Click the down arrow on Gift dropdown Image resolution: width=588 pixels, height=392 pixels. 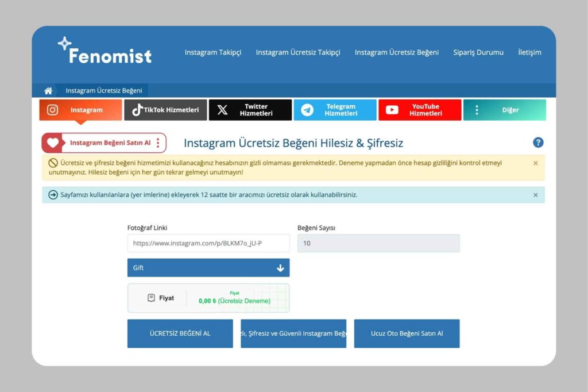(280, 268)
